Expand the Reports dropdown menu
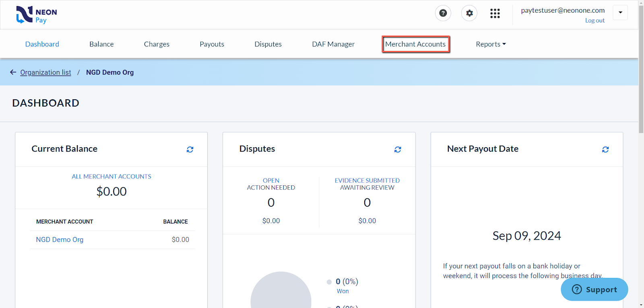Viewport: 644px width, 308px height. 491,44
